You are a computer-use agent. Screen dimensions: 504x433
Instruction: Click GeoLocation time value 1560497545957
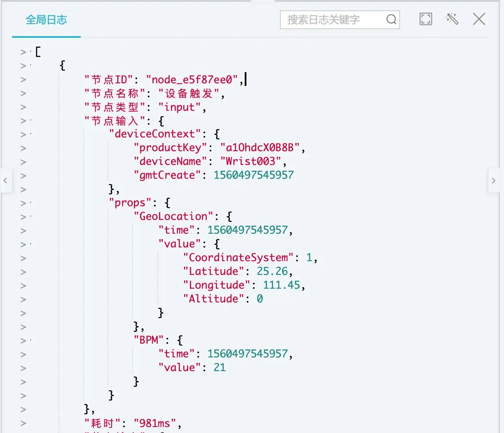pyautogui.click(x=248, y=230)
